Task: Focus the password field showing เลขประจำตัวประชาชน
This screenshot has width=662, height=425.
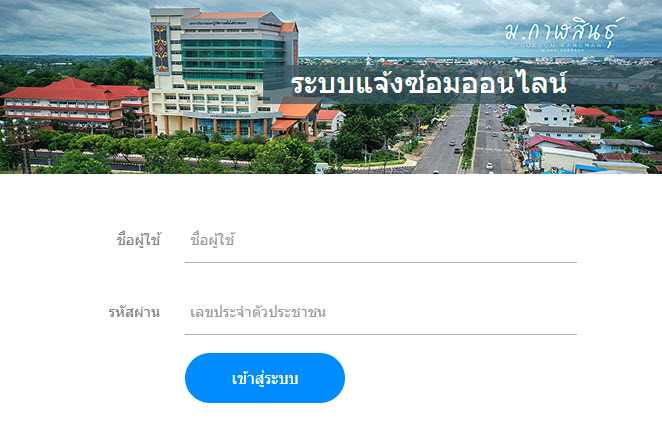Action: tap(381, 312)
